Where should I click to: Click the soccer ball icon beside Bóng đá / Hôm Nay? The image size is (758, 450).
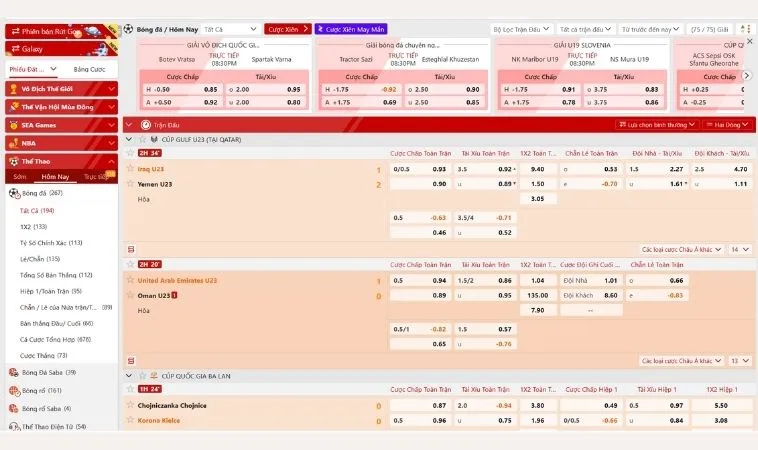pos(128,29)
